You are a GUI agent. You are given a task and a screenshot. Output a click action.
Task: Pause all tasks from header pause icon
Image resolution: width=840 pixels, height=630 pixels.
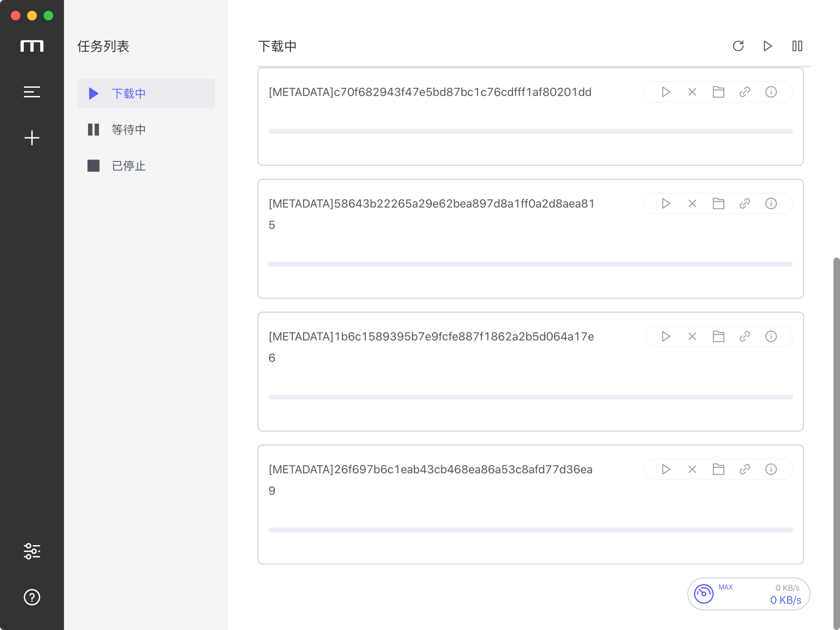click(797, 46)
